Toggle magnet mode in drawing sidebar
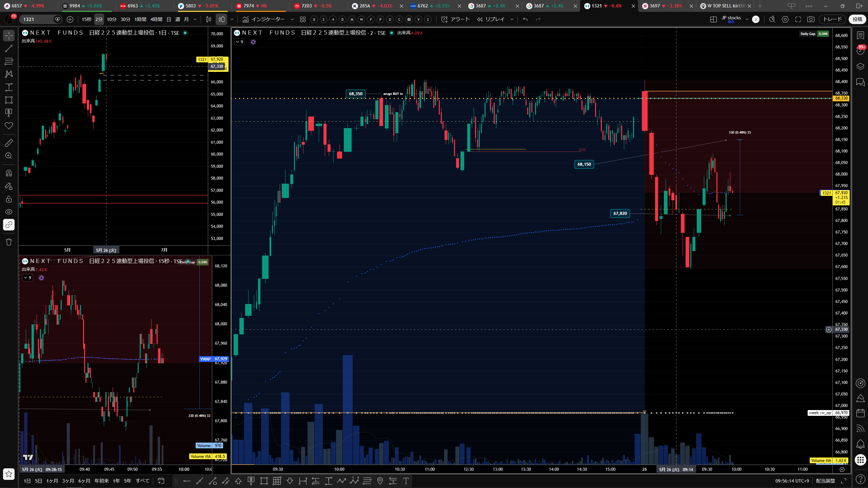Viewport: 868px width, 488px height. (9, 173)
